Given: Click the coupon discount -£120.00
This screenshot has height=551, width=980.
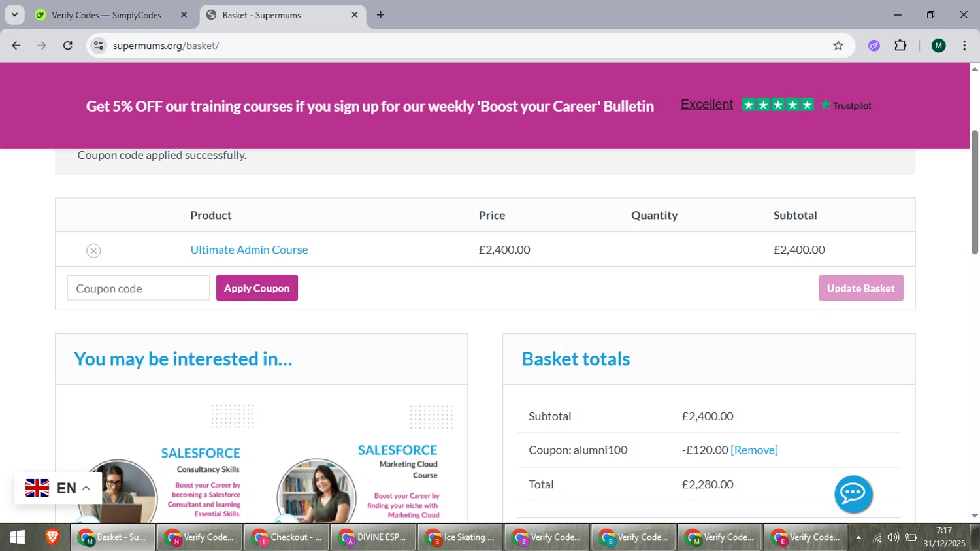Looking at the screenshot, I should [x=705, y=450].
